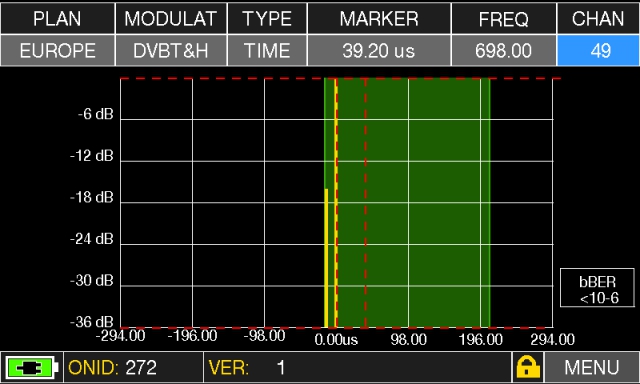This screenshot has height=384, width=640.
Task: Click the yellow padlock lock icon
Action: [527, 367]
